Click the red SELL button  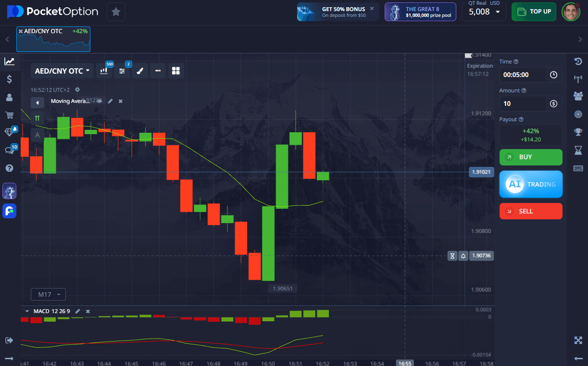click(531, 211)
